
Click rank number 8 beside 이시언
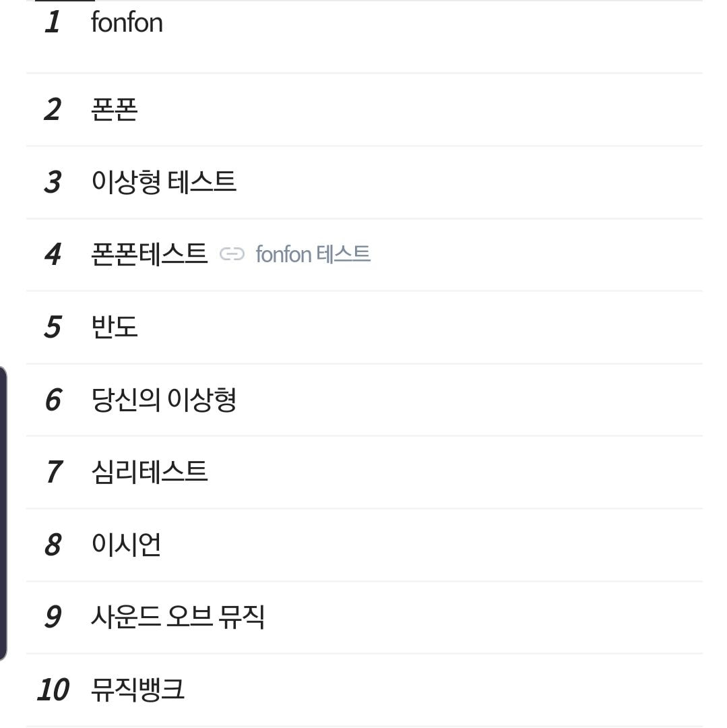click(53, 545)
